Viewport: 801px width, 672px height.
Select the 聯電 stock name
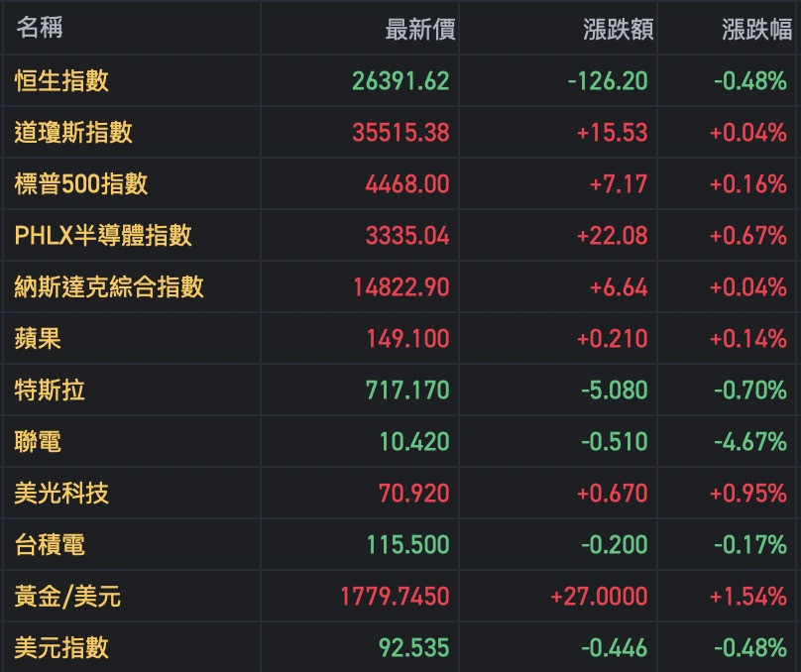[38, 442]
